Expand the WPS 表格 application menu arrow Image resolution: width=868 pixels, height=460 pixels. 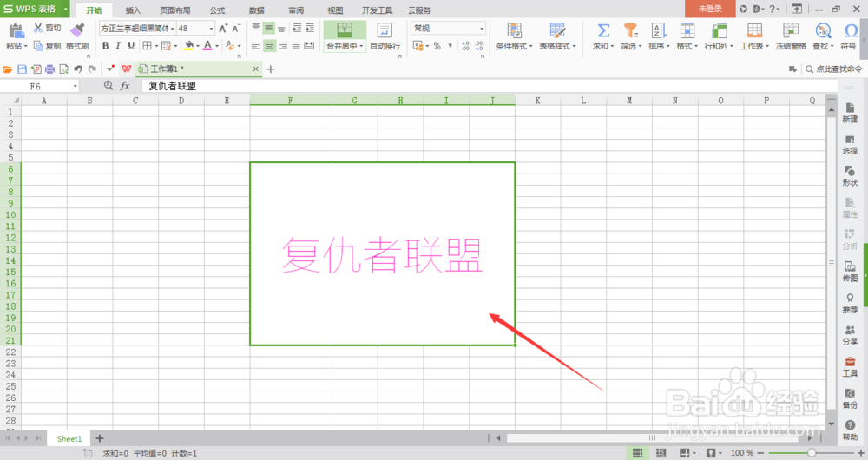tap(65, 9)
